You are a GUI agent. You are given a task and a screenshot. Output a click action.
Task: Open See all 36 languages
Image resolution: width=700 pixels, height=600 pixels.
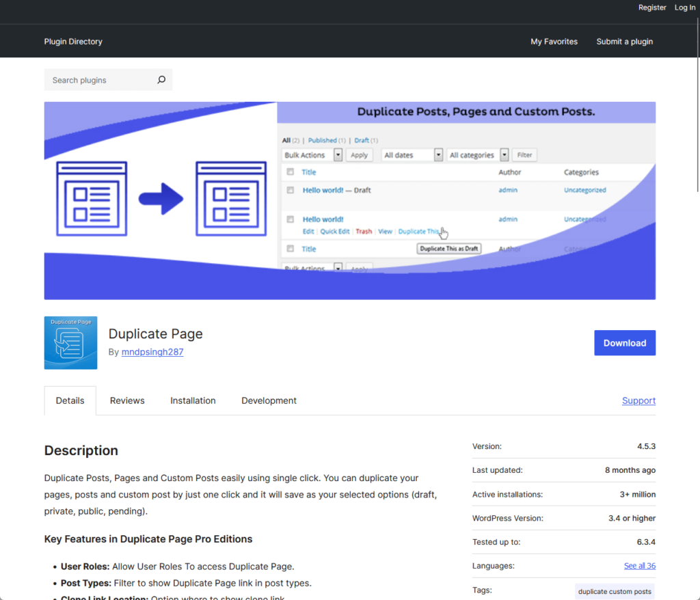coord(640,566)
